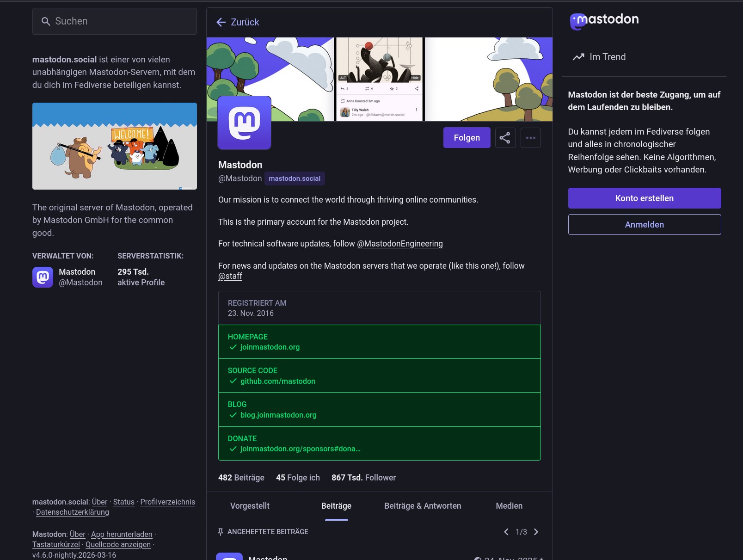This screenshot has height=560, width=743.
Task: Go to next pinned post
Action: click(536, 532)
